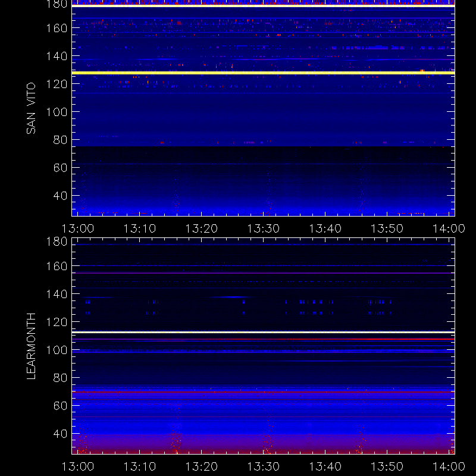The height and width of the screenshot is (476, 476).
Task: Select the 40 tick label on San Vito panel
Action: point(60,196)
